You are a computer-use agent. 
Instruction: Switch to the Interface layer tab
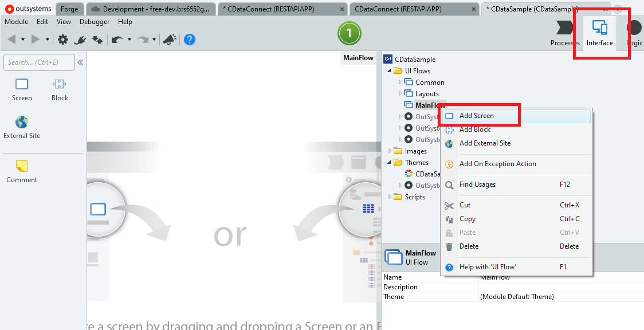tap(600, 33)
